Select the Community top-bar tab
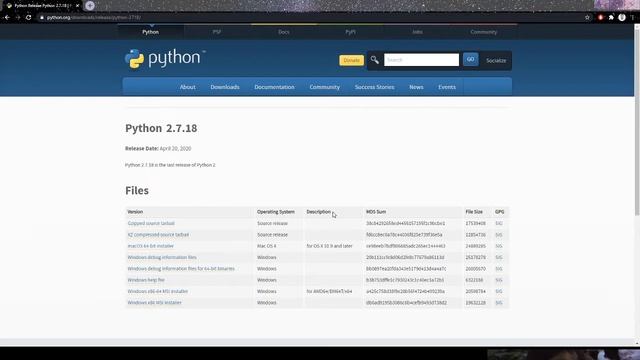640x360 pixels. pos(484,32)
